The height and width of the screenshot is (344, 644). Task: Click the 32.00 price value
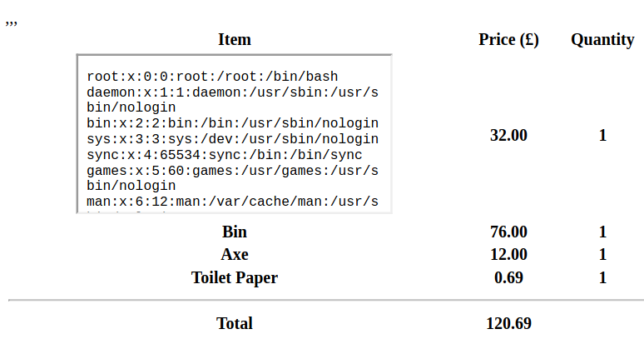tap(508, 135)
